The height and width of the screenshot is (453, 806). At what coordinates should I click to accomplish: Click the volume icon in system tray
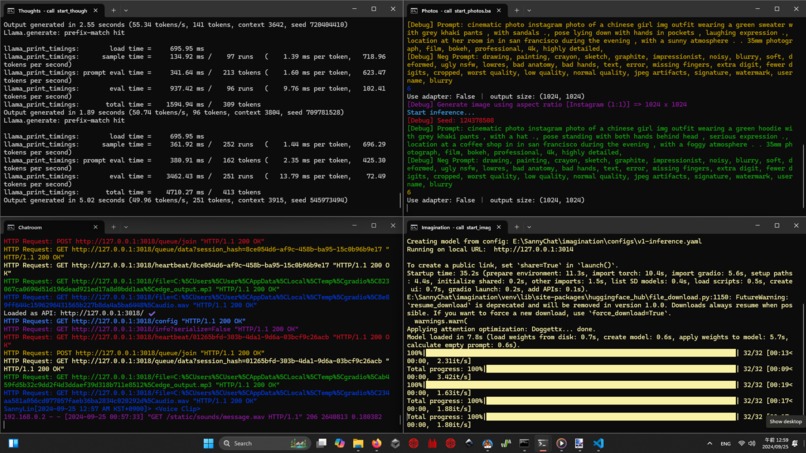[752, 443]
